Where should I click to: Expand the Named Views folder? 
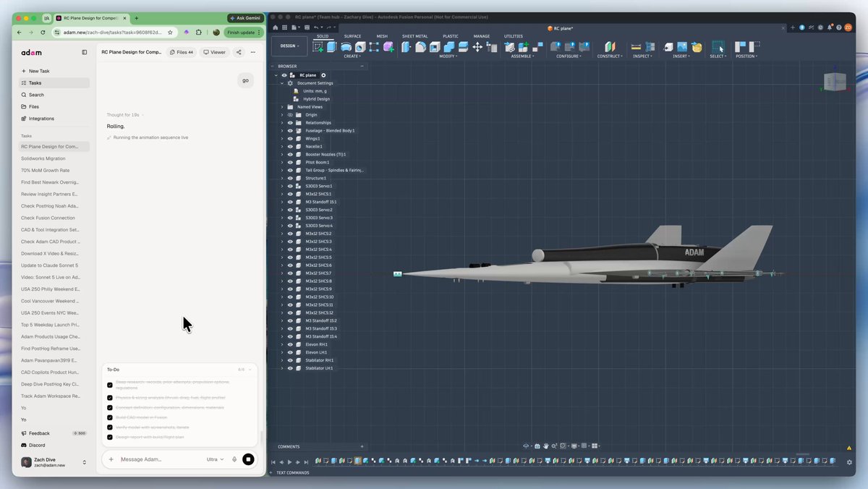[x=282, y=107]
